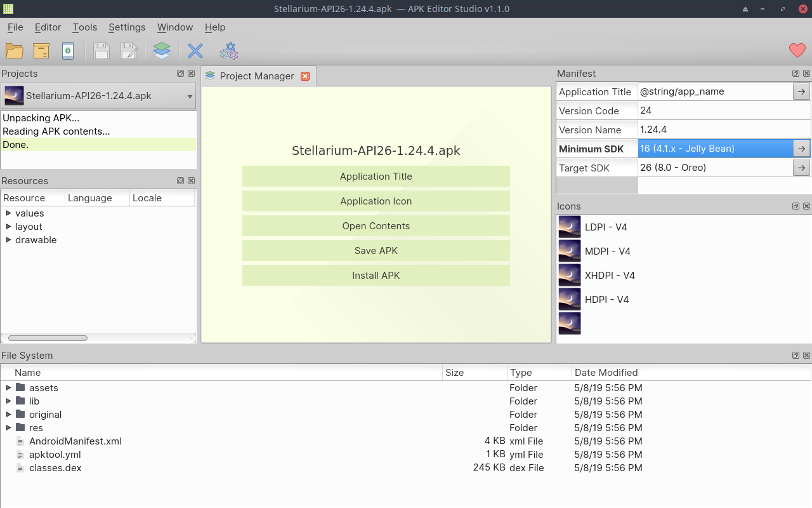This screenshot has height=508, width=812.
Task: Expand the res folder
Action: coord(8,427)
